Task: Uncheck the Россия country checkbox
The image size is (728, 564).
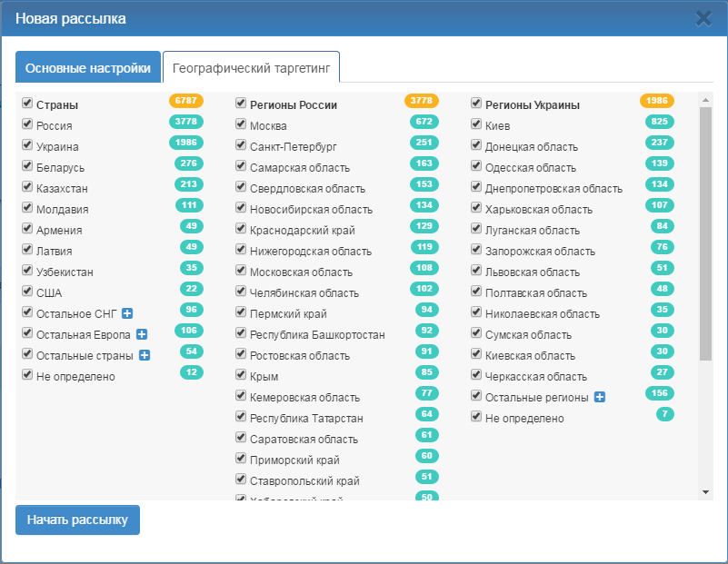Action: (27, 124)
